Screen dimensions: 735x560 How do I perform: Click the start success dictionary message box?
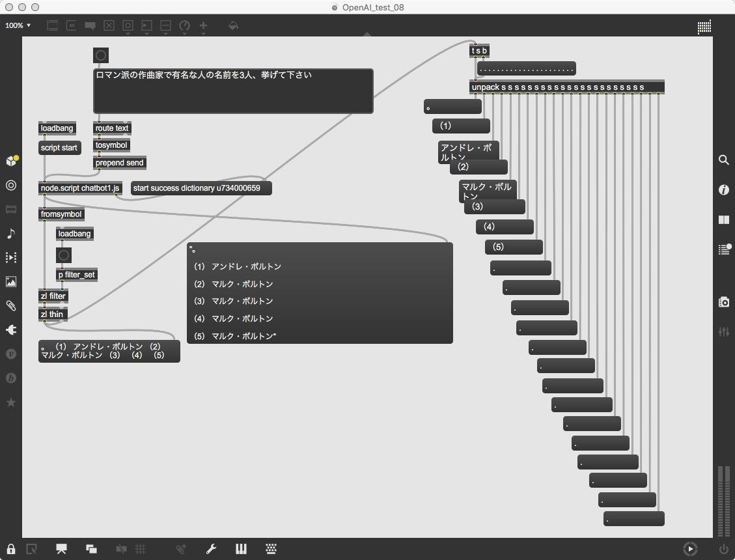point(201,188)
